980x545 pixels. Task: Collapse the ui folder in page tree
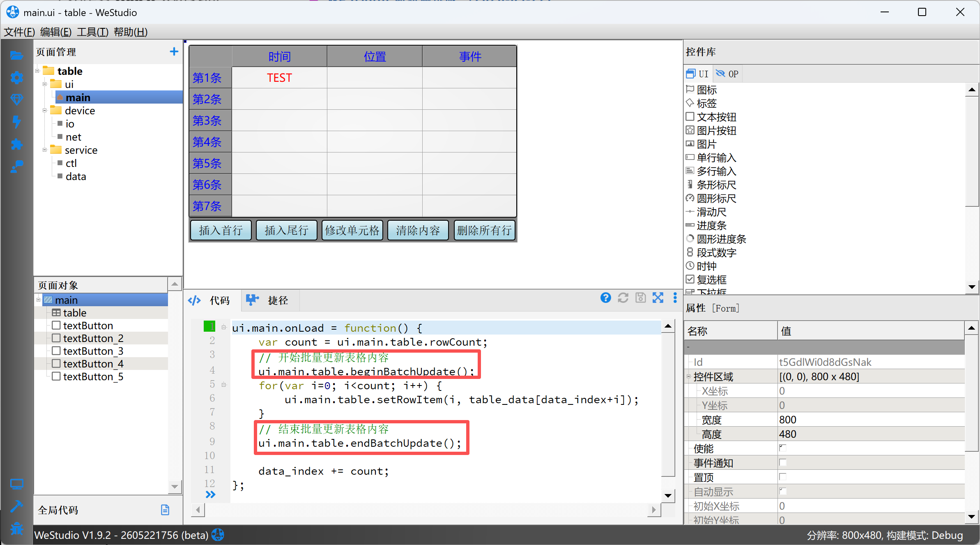pos(45,84)
